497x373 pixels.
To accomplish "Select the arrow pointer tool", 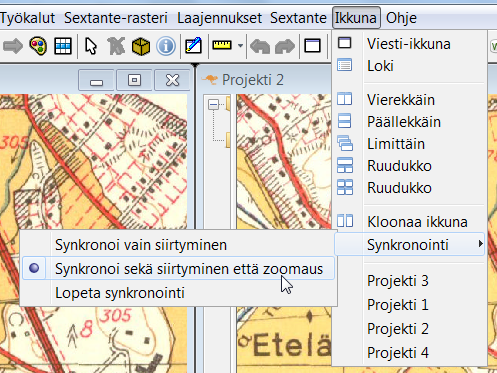I will click(91, 46).
